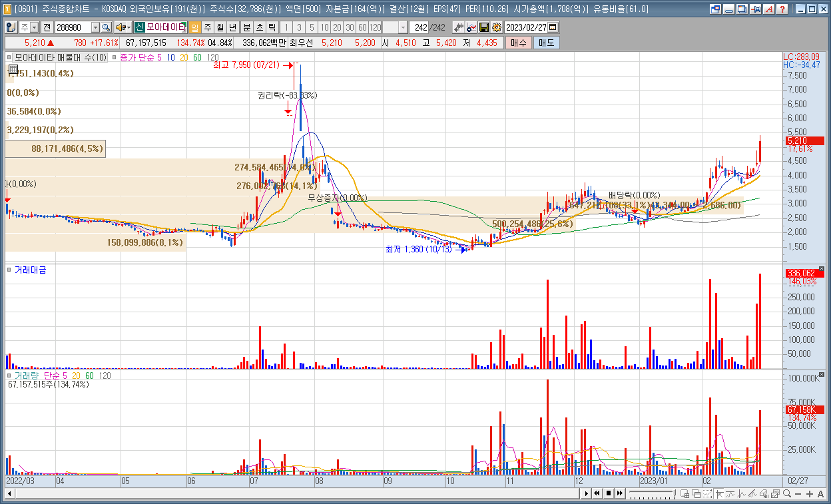
Task: Select interval button 10
Action: pyautogui.click(x=324, y=27)
